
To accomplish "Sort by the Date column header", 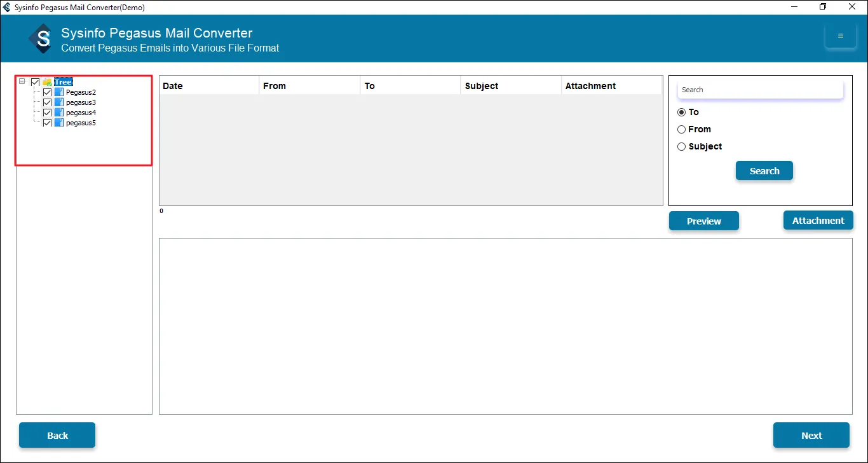I will pyautogui.click(x=209, y=86).
